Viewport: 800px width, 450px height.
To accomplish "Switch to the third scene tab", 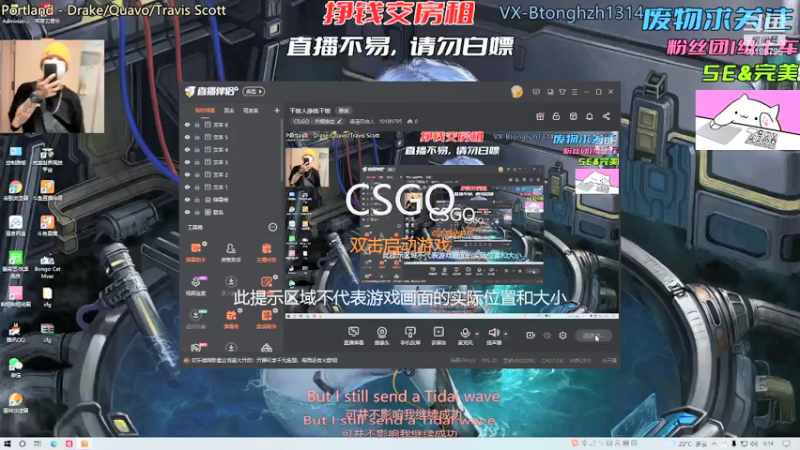I will (251, 110).
